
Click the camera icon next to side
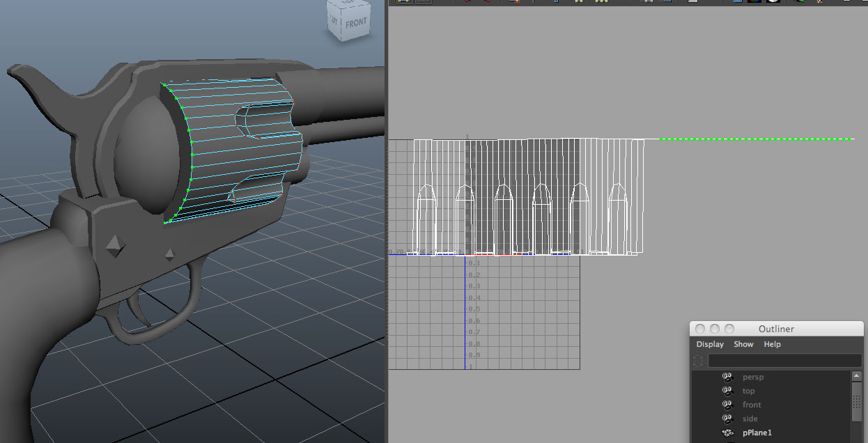click(x=728, y=419)
